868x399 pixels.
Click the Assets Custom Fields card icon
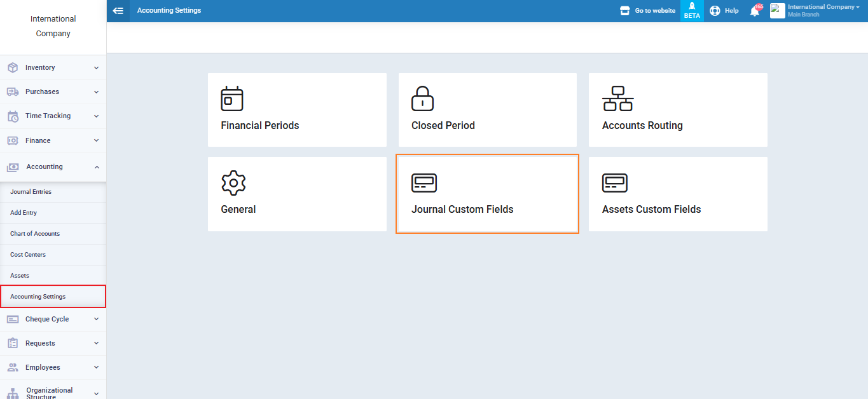614,183
